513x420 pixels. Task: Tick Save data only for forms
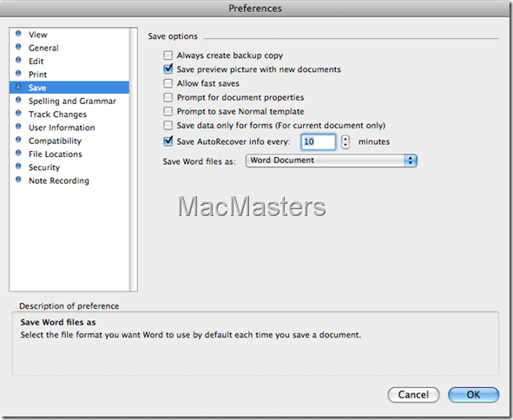click(x=168, y=125)
